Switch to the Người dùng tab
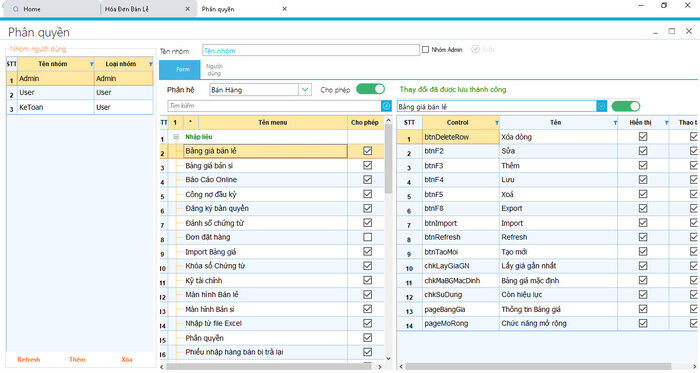This screenshot has width=700, height=373. coord(214,70)
